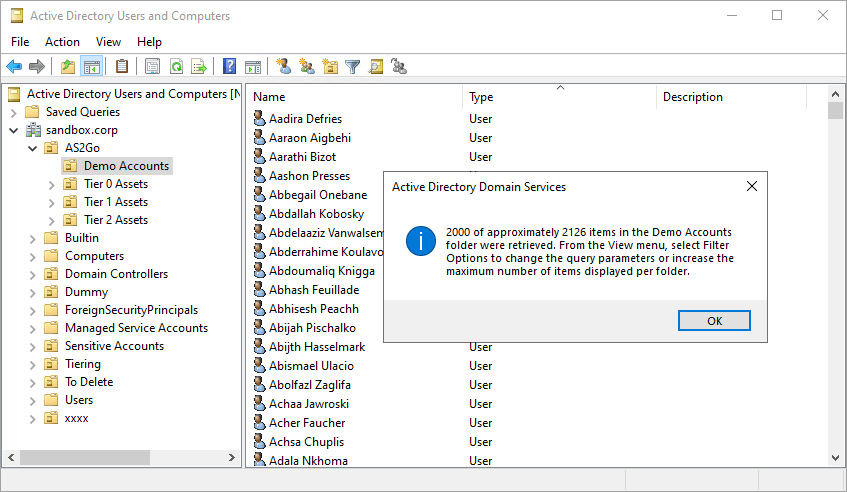847x492 pixels.
Task: Open Help via the question mark icon
Action: click(230, 67)
